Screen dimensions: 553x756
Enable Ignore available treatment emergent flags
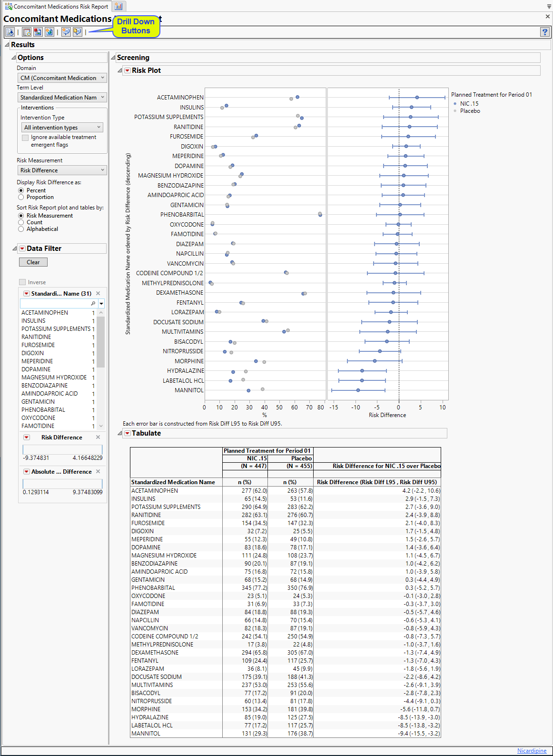pos(25,138)
